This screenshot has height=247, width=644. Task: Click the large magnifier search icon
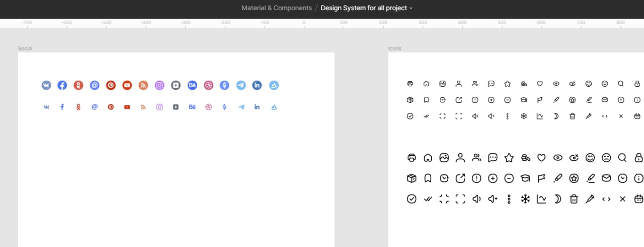coord(622,158)
